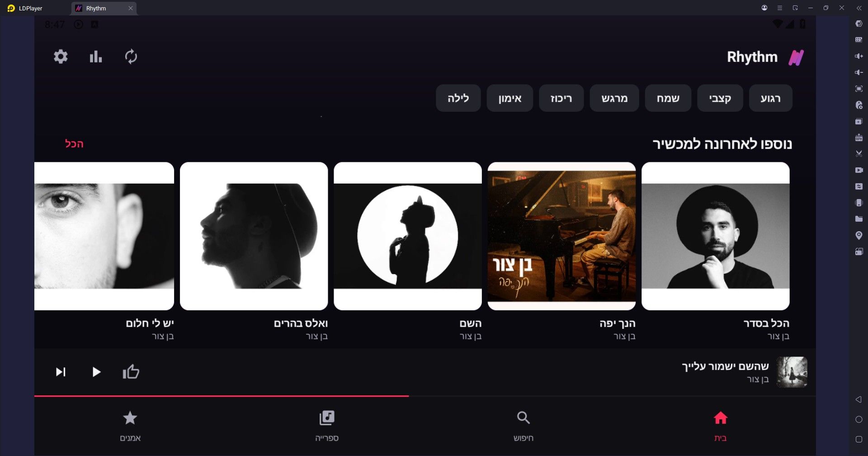This screenshot has width=868, height=456.
Task: Open LDPlayer user account icon
Action: point(764,8)
